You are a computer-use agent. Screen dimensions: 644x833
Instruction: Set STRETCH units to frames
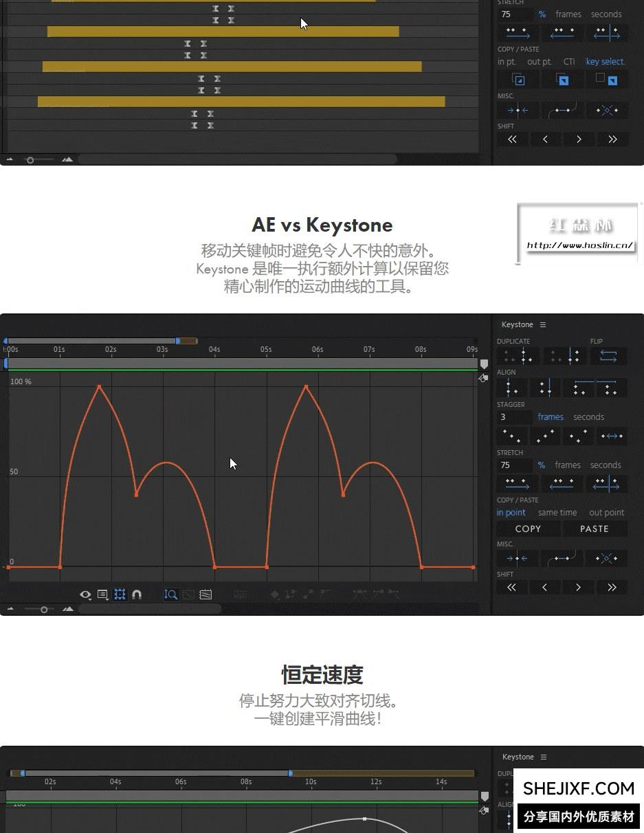point(568,465)
